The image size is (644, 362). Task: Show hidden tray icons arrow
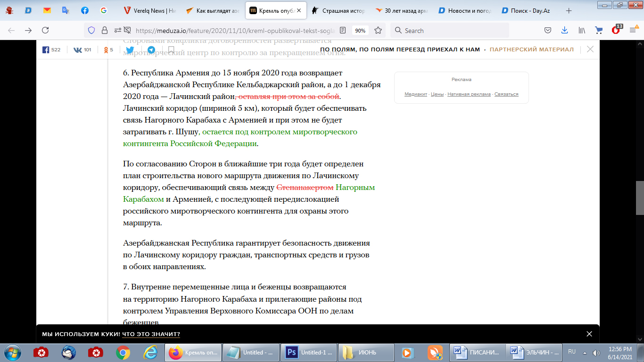tap(585, 352)
